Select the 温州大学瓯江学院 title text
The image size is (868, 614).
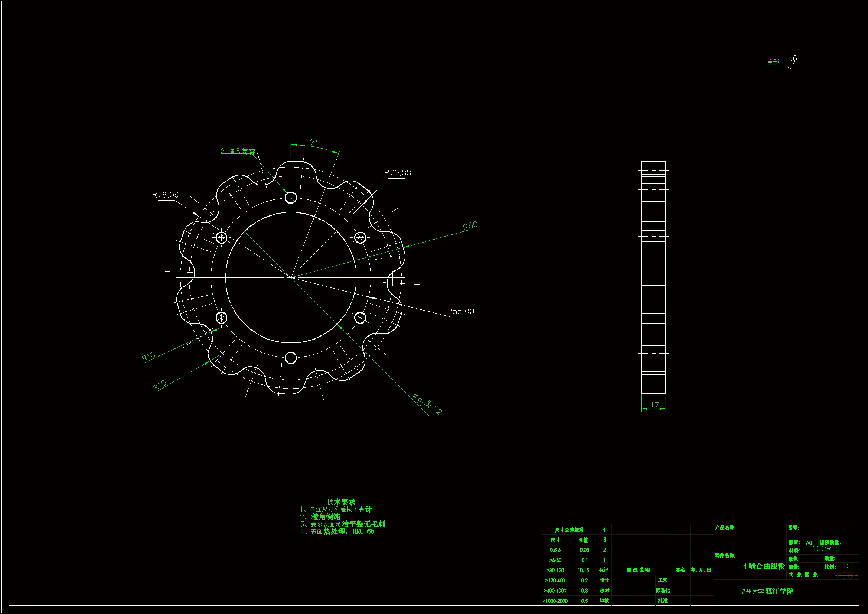(766, 591)
